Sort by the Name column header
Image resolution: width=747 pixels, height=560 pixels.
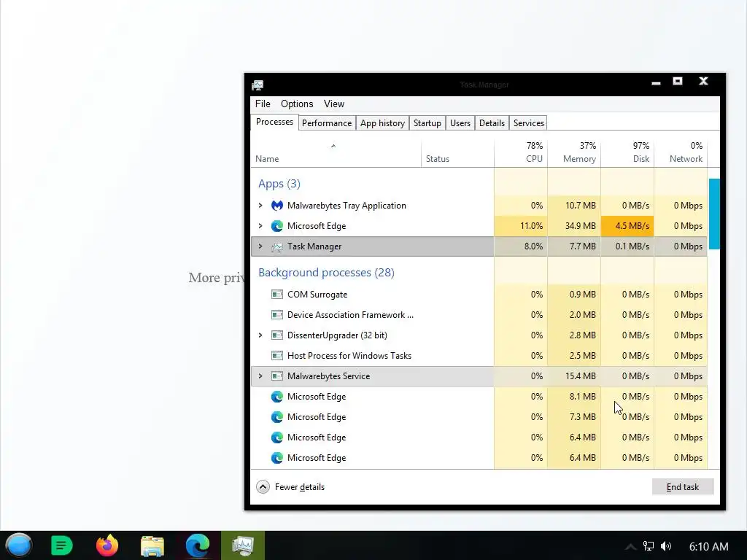[x=336, y=153]
